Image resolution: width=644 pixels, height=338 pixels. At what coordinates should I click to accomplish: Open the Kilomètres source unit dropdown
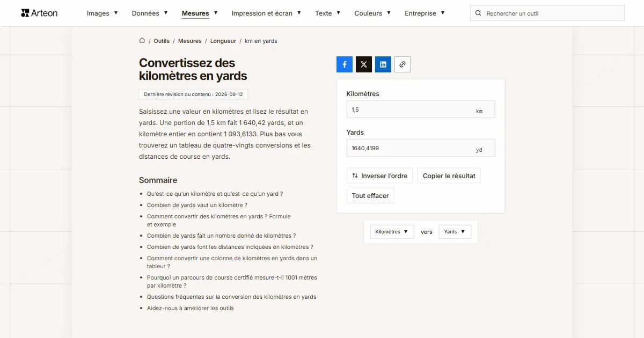[392, 232]
